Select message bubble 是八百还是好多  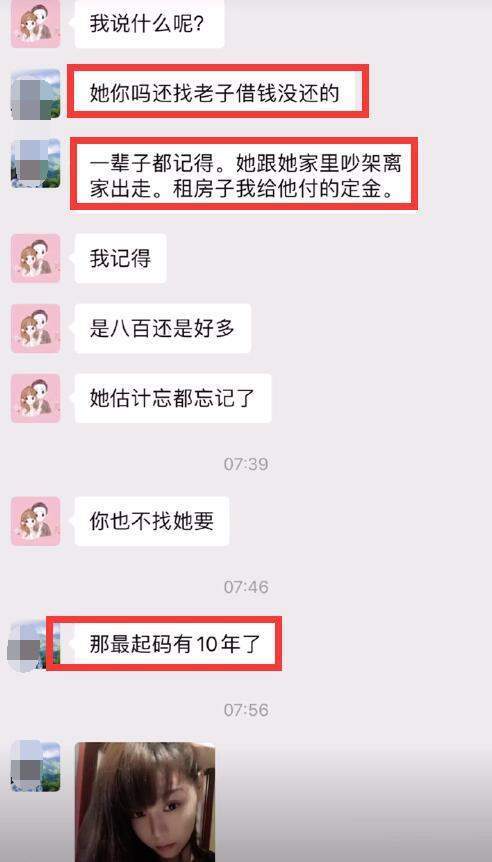pos(163,329)
